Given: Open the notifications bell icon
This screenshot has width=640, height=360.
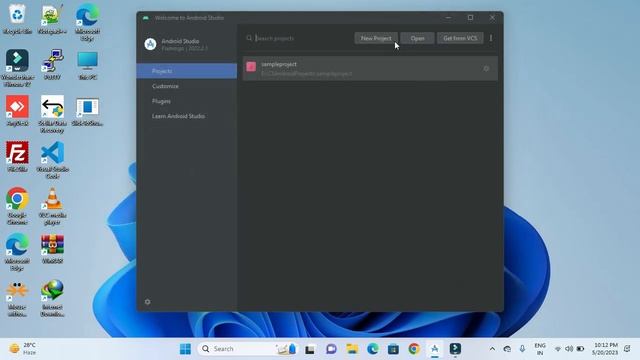Looking at the screenshot, I should tap(628, 349).
